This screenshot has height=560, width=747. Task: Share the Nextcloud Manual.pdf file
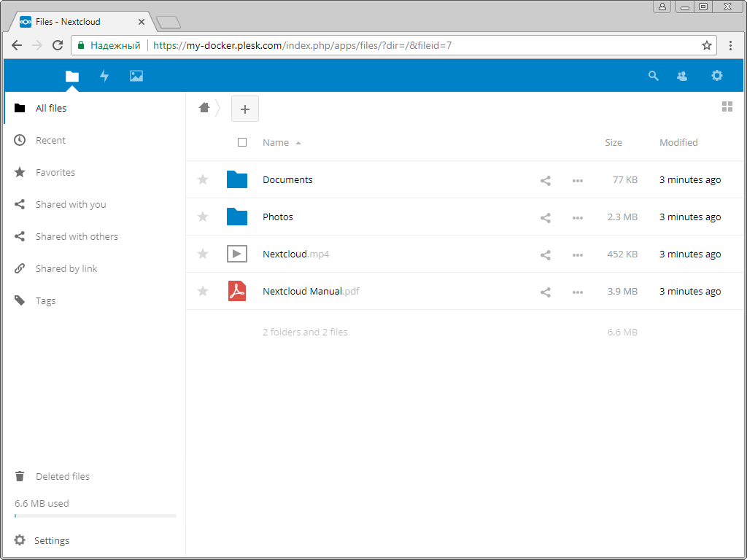[x=546, y=292]
